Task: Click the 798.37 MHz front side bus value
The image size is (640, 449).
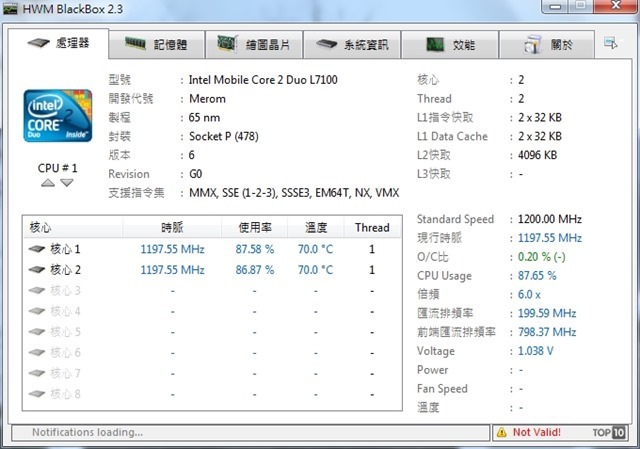Action: tap(547, 332)
